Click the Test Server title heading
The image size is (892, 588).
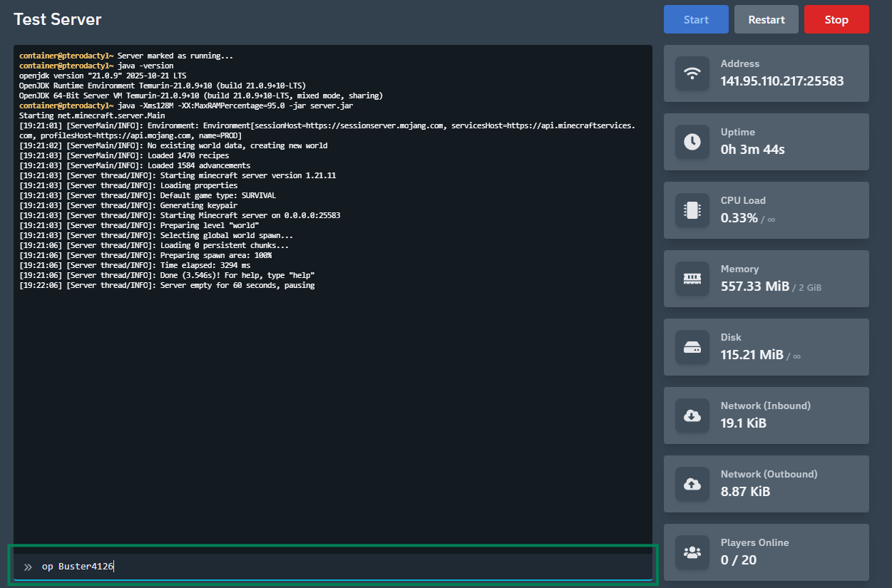tap(58, 19)
